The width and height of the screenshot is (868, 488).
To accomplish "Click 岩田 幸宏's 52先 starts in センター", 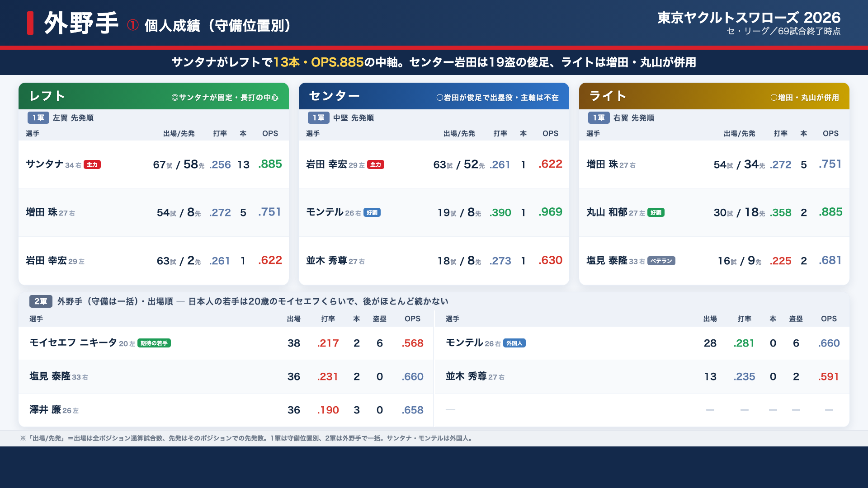I will coord(474,164).
